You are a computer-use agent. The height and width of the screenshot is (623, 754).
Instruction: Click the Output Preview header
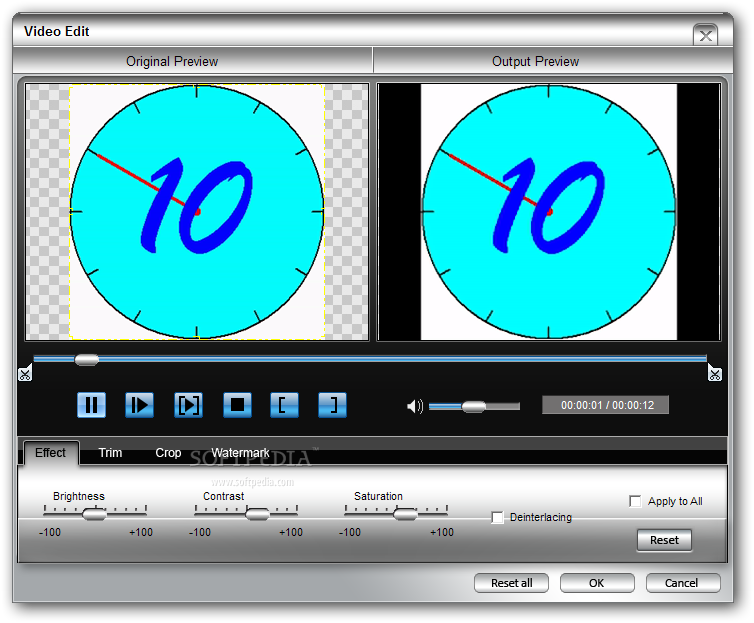(553, 61)
